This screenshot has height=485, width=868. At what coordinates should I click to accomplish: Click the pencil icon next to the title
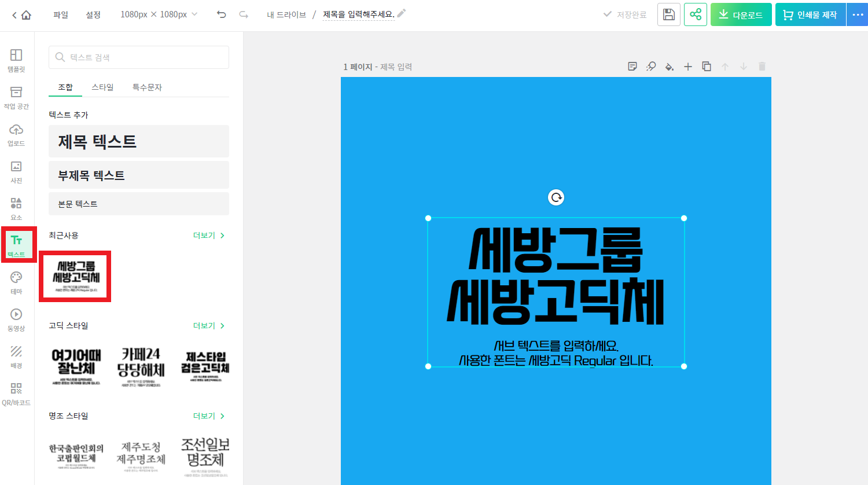click(402, 13)
